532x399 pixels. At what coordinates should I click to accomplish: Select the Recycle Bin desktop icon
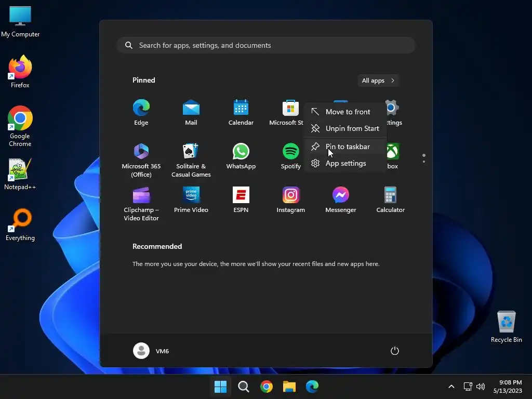506,327
